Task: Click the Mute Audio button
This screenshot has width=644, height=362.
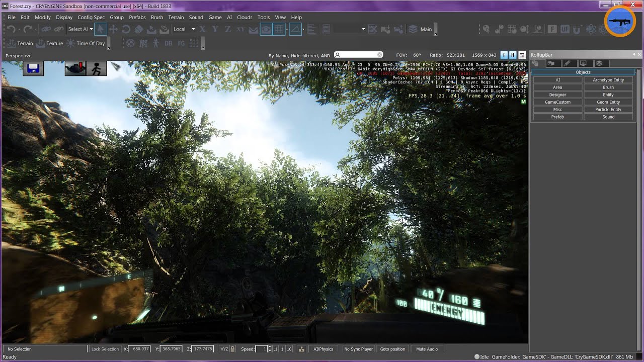Action: (427, 349)
